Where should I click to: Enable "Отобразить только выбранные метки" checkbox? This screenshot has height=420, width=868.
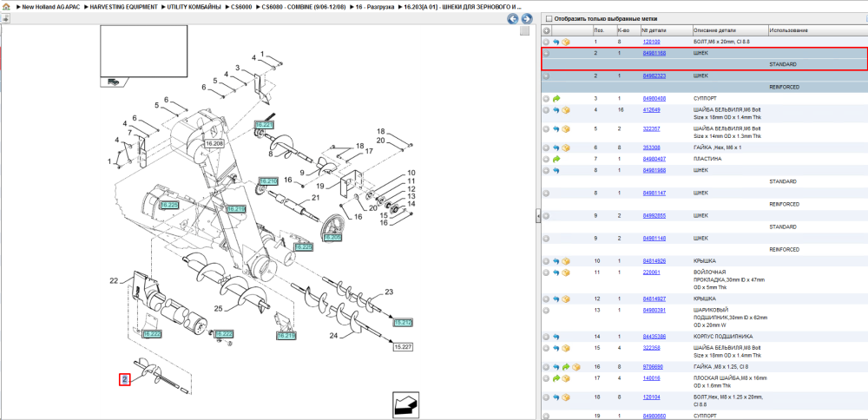tap(549, 19)
